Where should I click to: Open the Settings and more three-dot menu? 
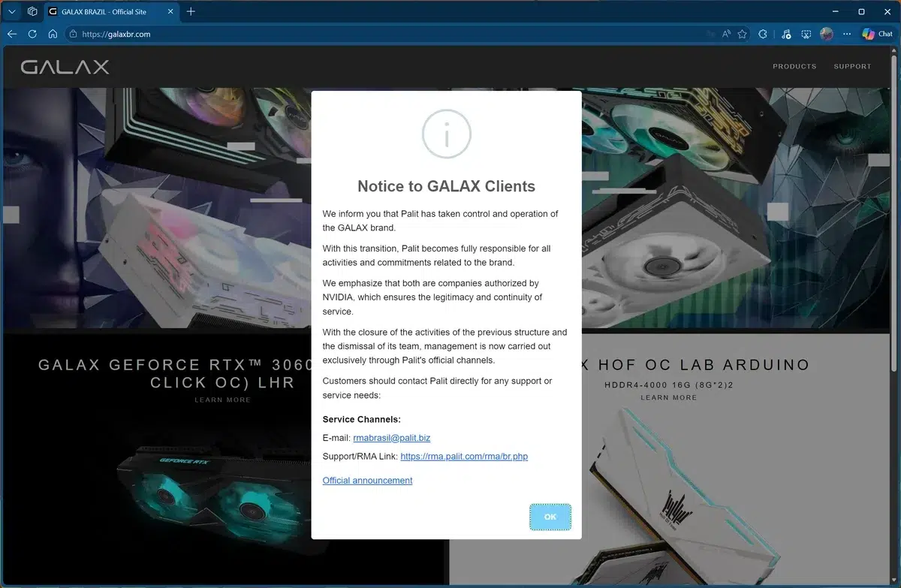pos(847,34)
